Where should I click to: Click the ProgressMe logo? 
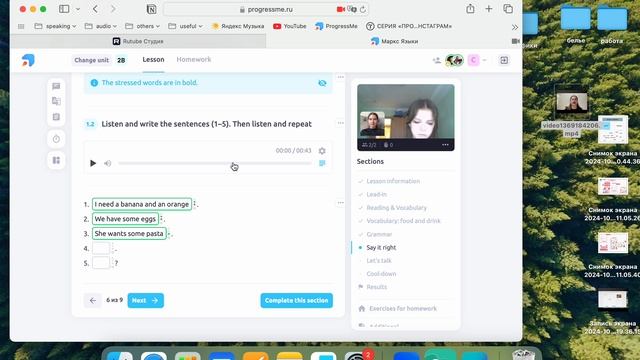click(x=28, y=60)
